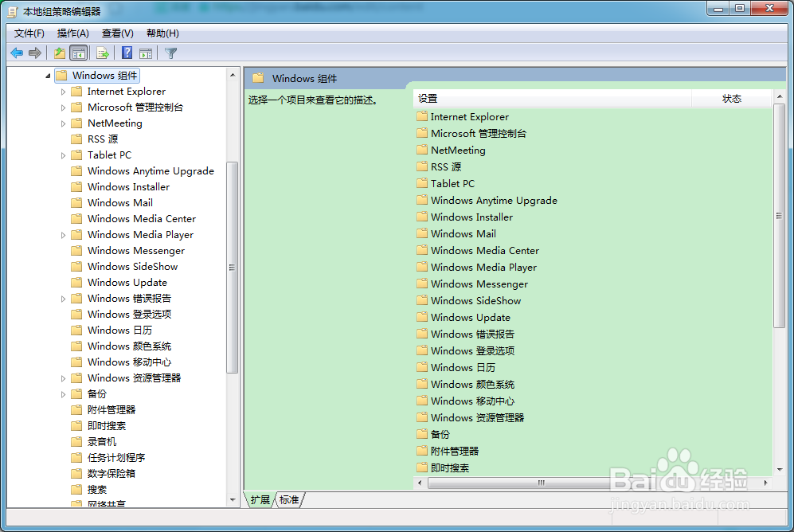This screenshot has width=794, height=532.
Task: Select Windows Installer in tree
Action: point(128,187)
